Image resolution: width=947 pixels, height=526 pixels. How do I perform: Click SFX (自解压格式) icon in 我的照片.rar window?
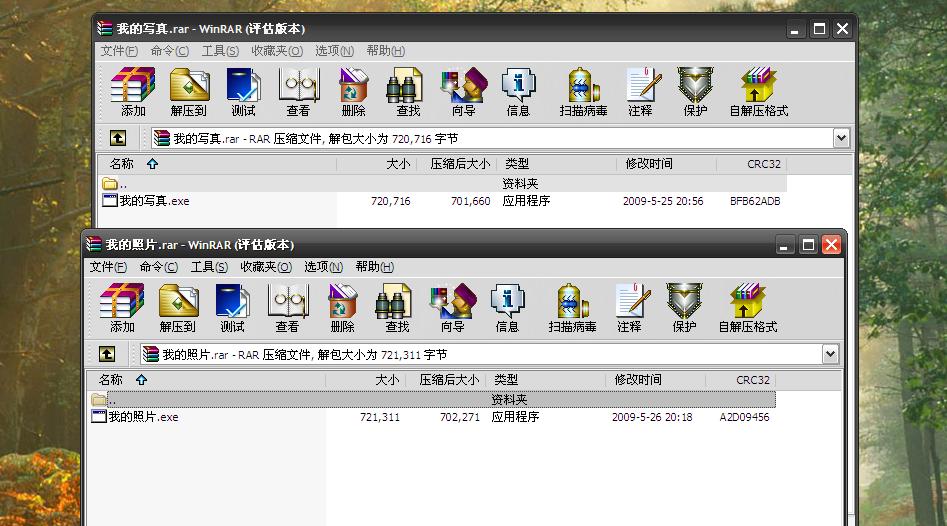pyautogui.click(x=748, y=308)
